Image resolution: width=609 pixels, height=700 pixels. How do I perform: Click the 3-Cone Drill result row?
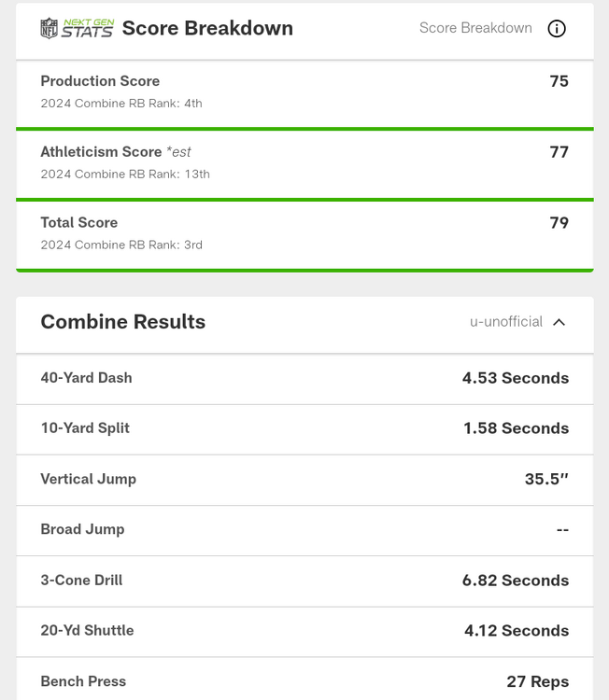[304, 581]
